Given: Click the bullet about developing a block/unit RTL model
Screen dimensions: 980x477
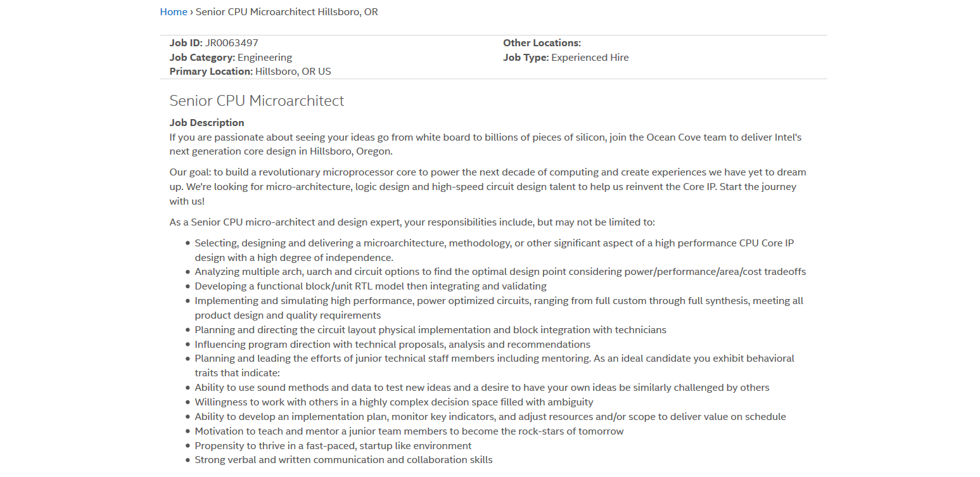Looking at the screenshot, I should click(x=371, y=286).
